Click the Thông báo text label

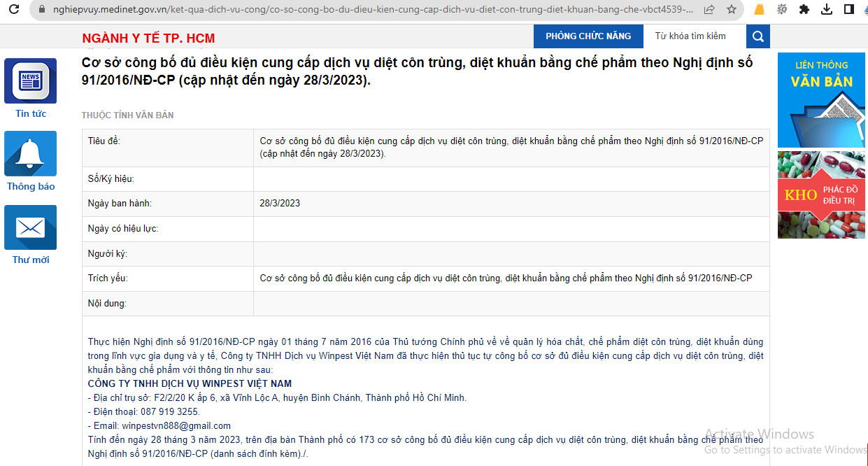(x=31, y=187)
